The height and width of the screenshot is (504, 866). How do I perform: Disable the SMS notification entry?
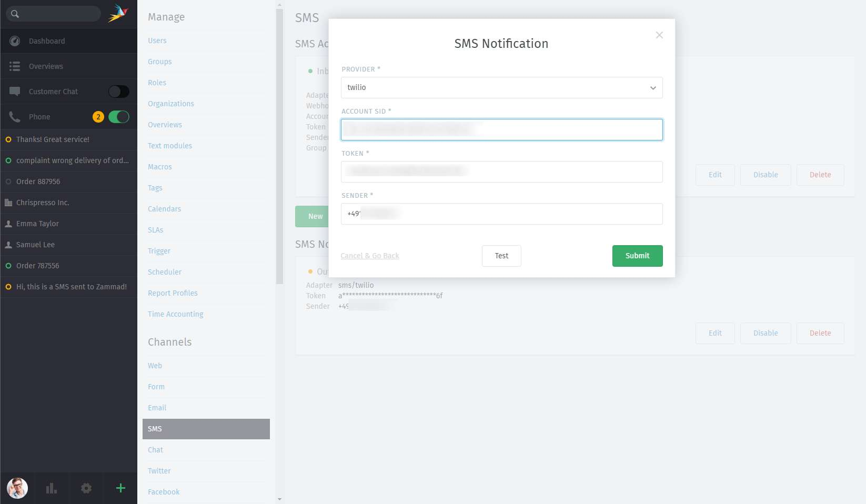766,333
